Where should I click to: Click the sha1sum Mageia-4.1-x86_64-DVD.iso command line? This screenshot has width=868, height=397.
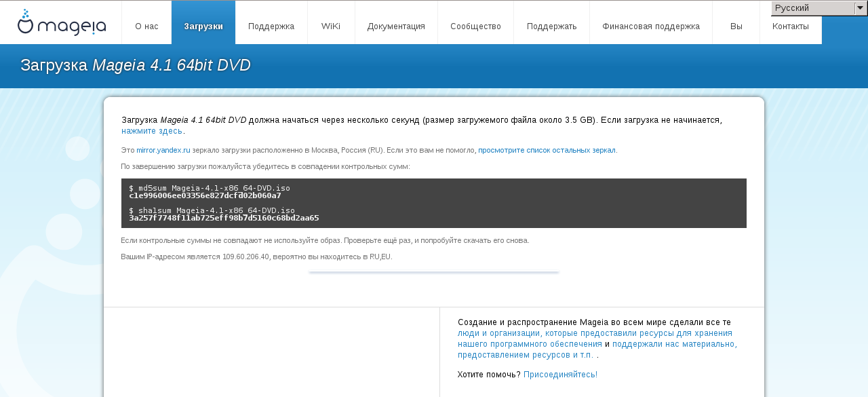[212, 210]
